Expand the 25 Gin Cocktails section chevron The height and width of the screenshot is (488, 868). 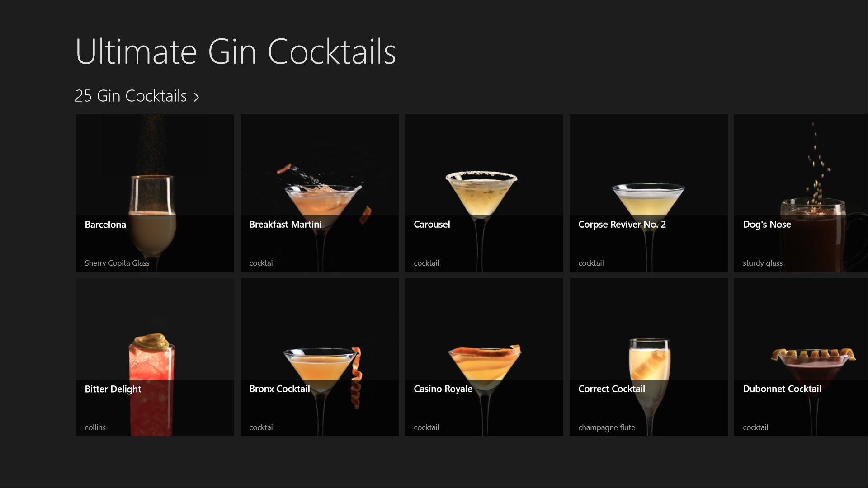pyautogui.click(x=196, y=97)
